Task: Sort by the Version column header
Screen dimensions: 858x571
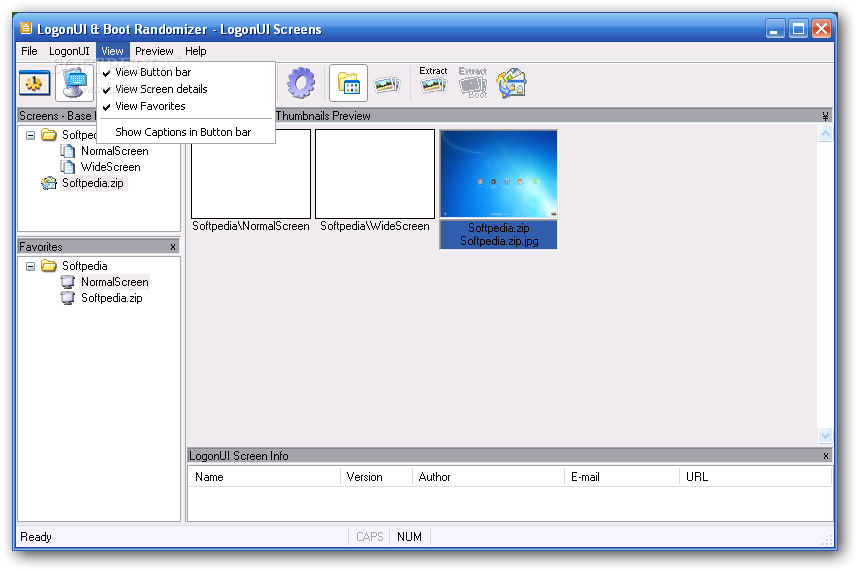Action: coord(376,477)
